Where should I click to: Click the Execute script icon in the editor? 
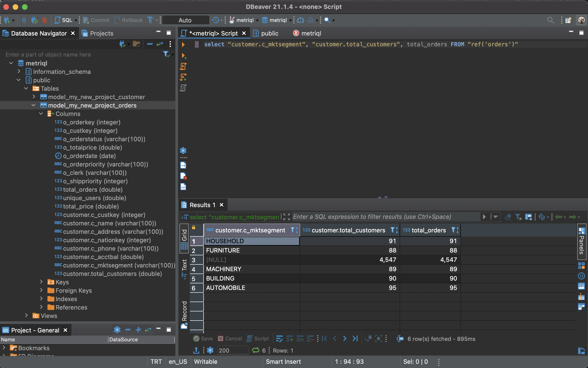183,66
